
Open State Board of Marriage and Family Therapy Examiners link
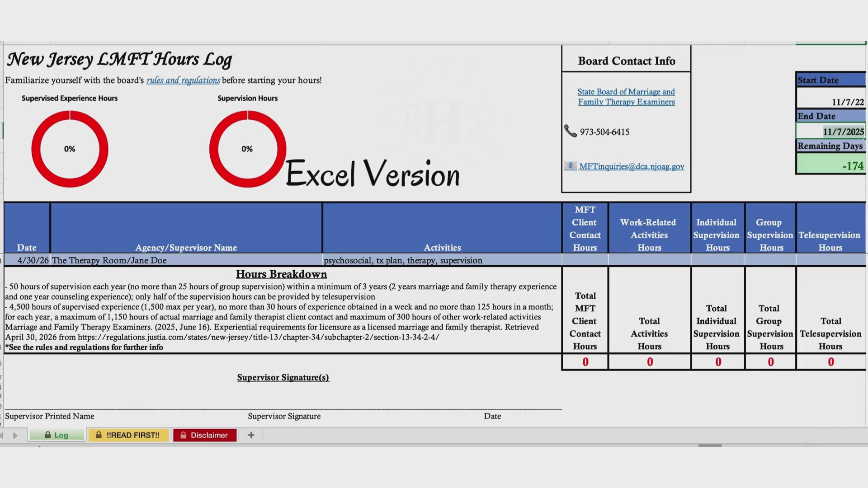click(626, 97)
